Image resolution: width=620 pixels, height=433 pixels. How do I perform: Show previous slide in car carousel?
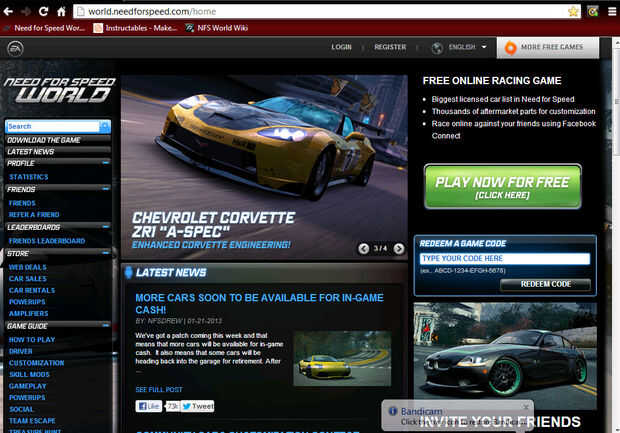coord(363,248)
